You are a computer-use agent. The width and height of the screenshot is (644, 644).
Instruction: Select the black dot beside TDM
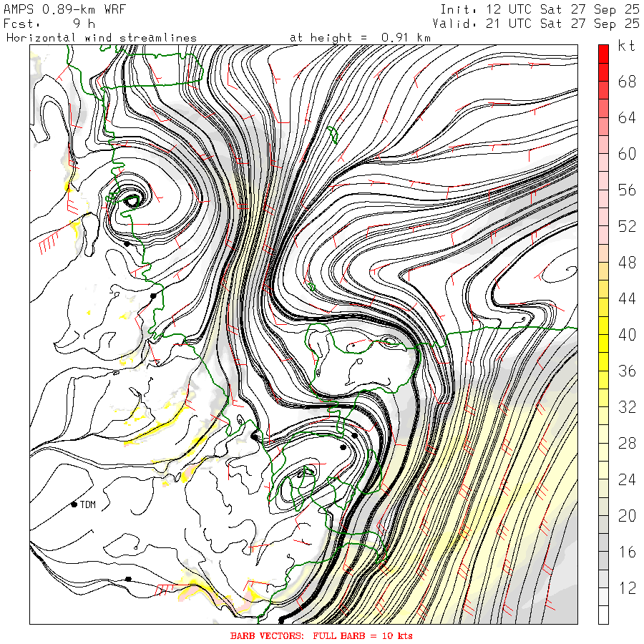pyautogui.click(x=74, y=504)
